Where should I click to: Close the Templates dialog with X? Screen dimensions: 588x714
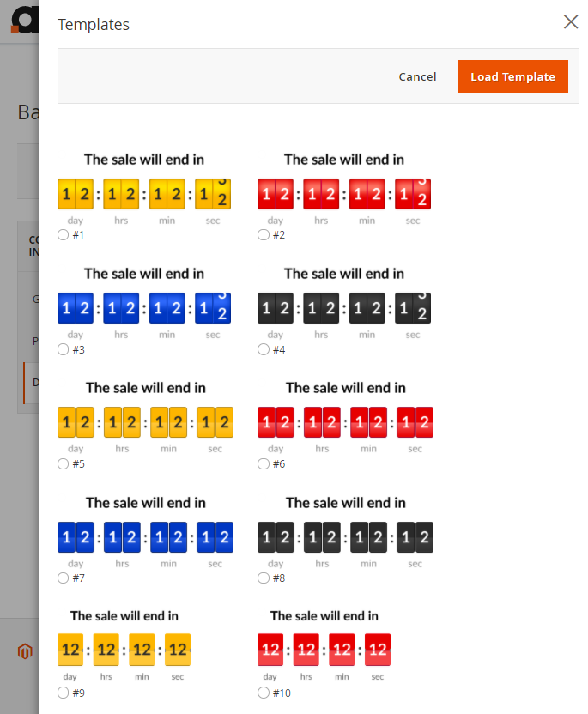click(x=570, y=22)
